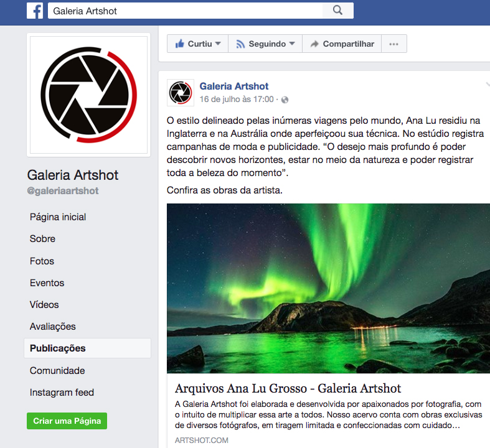490x448 pixels.
Task: Expand the Curtiu dropdown arrow
Action: (218, 44)
